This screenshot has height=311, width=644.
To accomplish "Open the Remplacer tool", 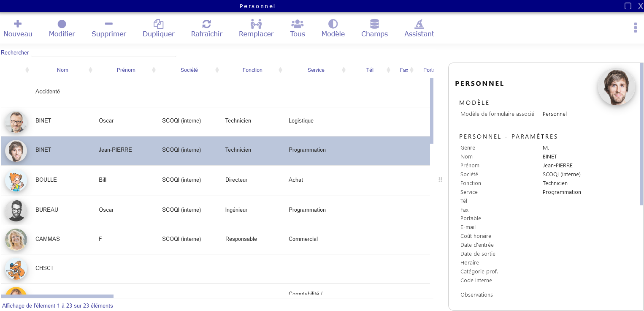I will pyautogui.click(x=256, y=24).
